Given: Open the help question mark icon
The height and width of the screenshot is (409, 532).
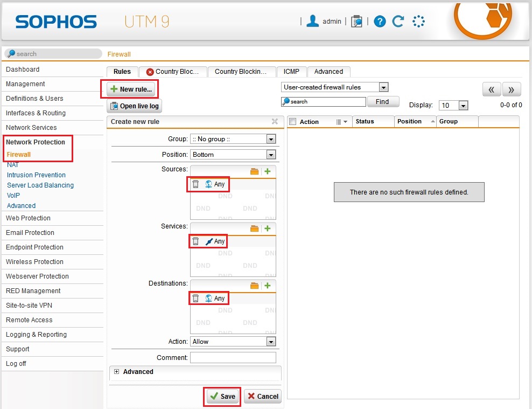Looking at the screenshot, I should (380, 22).
